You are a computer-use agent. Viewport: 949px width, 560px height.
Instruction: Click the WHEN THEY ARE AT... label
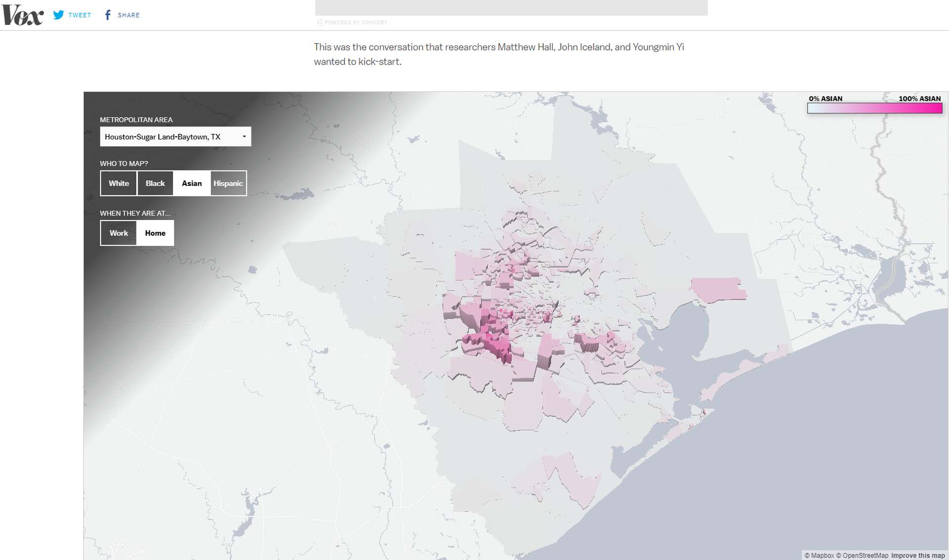tap(135, 214)
